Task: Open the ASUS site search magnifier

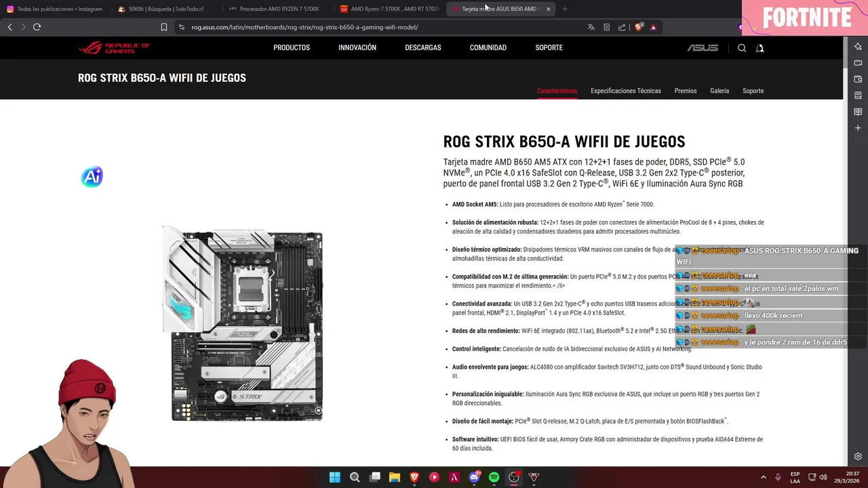Action: point(742,47)
